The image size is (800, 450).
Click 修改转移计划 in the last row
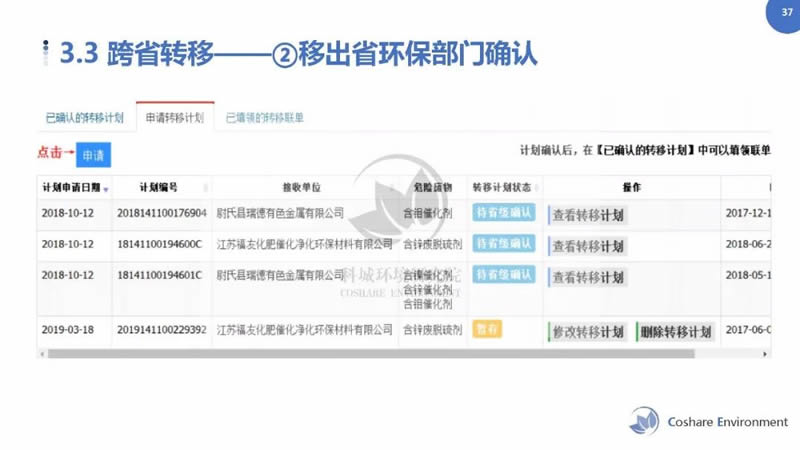point(588,332)
